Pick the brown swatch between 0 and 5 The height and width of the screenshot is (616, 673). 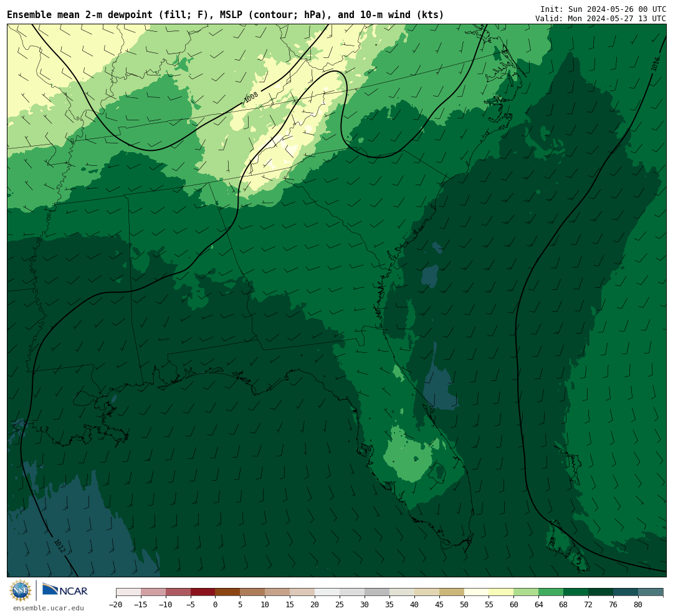pyautogui.click(x=228, y=592)
